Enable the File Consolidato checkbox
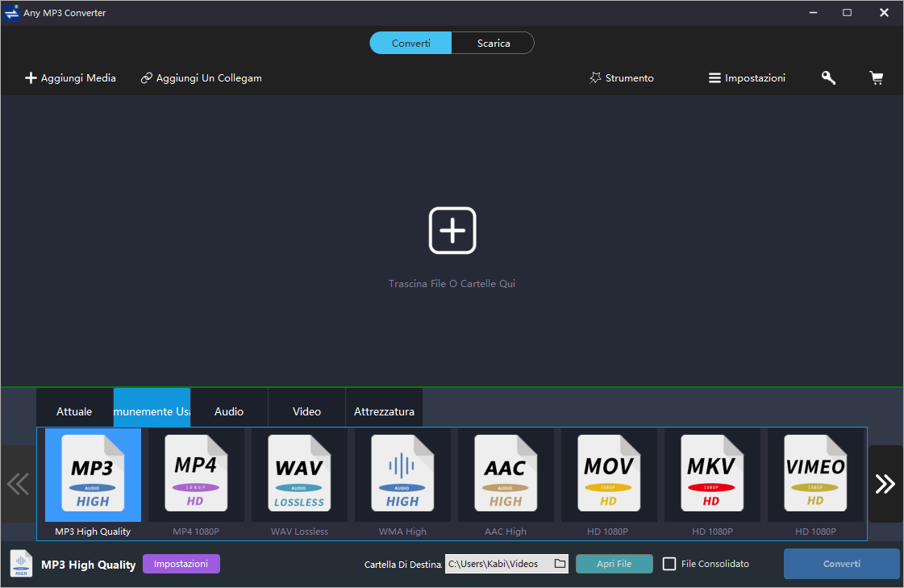904x588 pixels. click(x=669, y=564)
